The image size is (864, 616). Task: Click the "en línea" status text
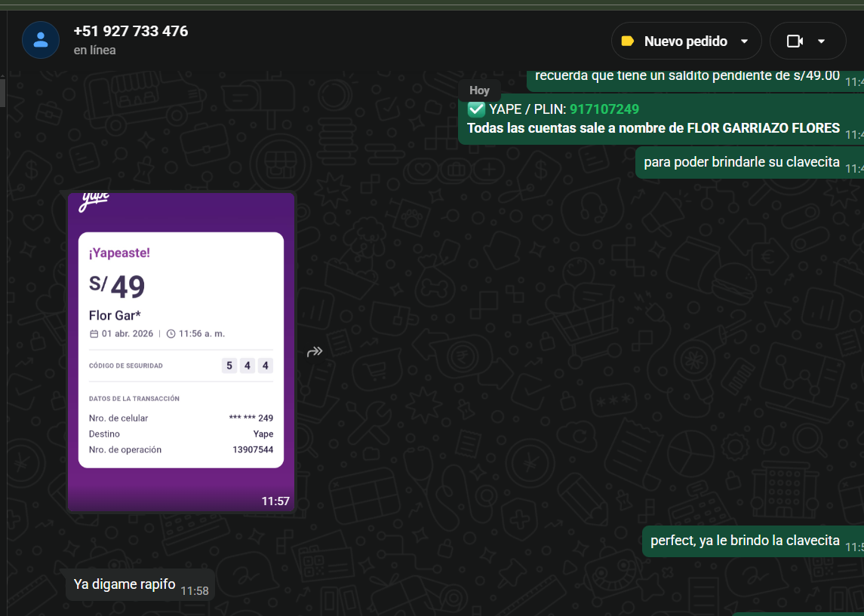pyautogui.click(x=94, y=51)
